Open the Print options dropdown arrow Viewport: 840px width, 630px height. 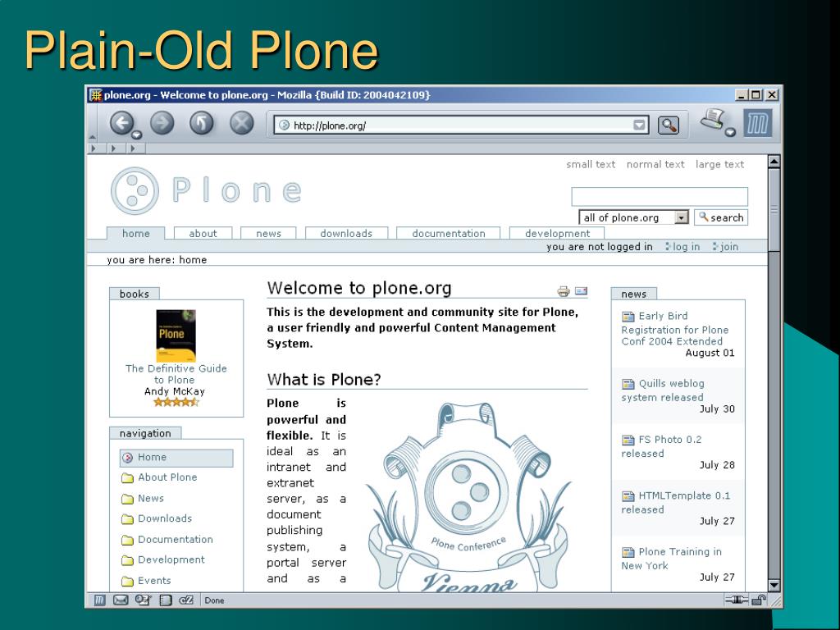tap(730, 132)
